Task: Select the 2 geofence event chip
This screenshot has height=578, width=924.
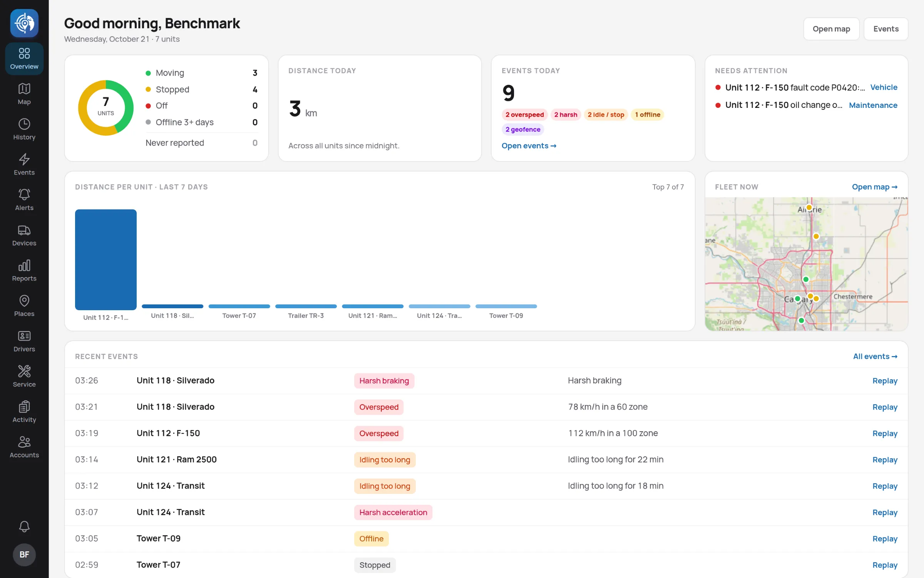Action: pyautogui.click(x=523, y=129)
